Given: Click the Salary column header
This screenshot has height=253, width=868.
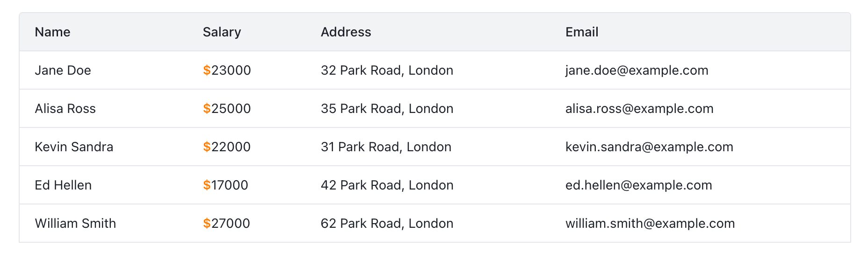Looking at the screenshot, I should click(x=222, y=32).
